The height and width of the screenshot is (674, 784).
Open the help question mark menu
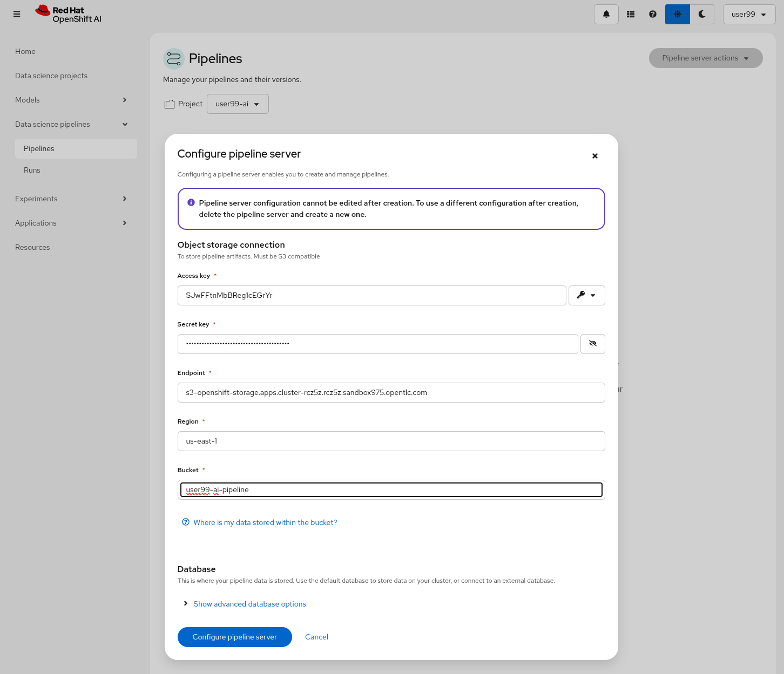(653, 14)
